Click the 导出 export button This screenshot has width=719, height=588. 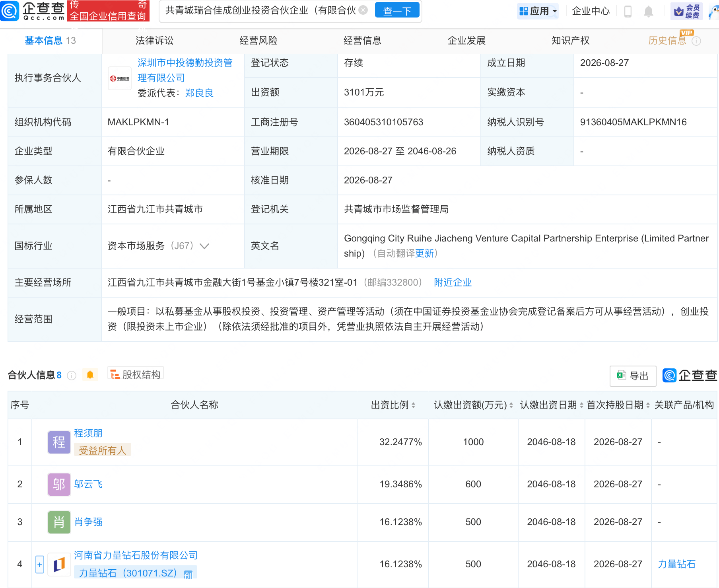pos(633,376)
